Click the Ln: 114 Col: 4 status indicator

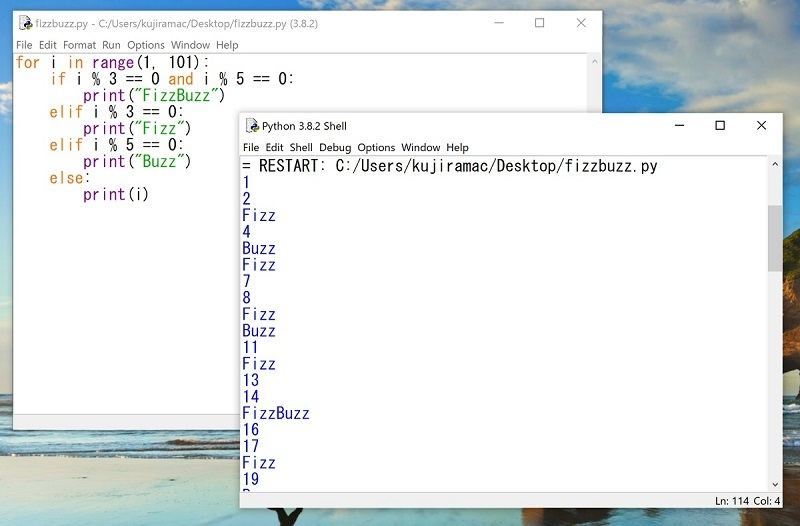[747, 500]
